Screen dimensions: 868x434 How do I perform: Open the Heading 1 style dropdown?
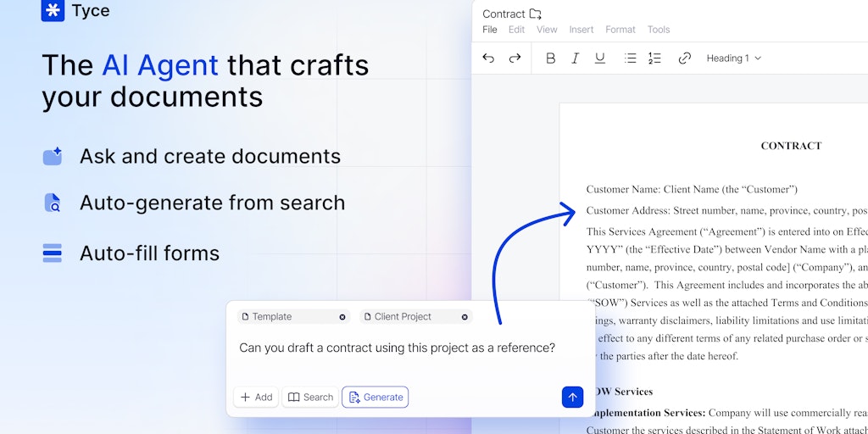[734, 58]
